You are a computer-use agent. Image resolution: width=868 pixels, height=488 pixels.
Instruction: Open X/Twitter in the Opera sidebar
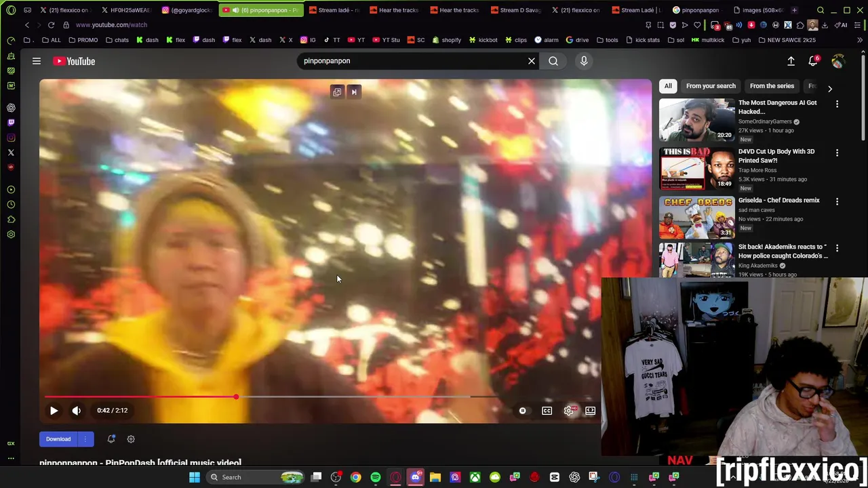pos(11,152)
